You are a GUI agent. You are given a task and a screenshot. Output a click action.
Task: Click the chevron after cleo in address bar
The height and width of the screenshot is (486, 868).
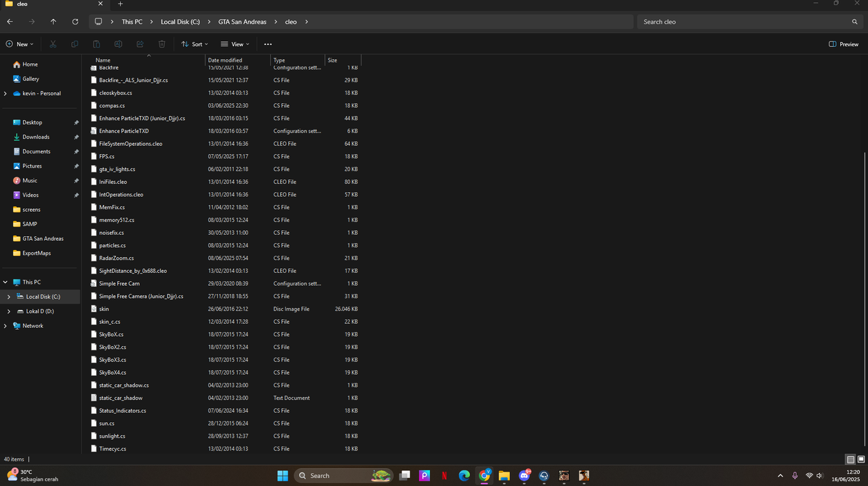(307, 22)
